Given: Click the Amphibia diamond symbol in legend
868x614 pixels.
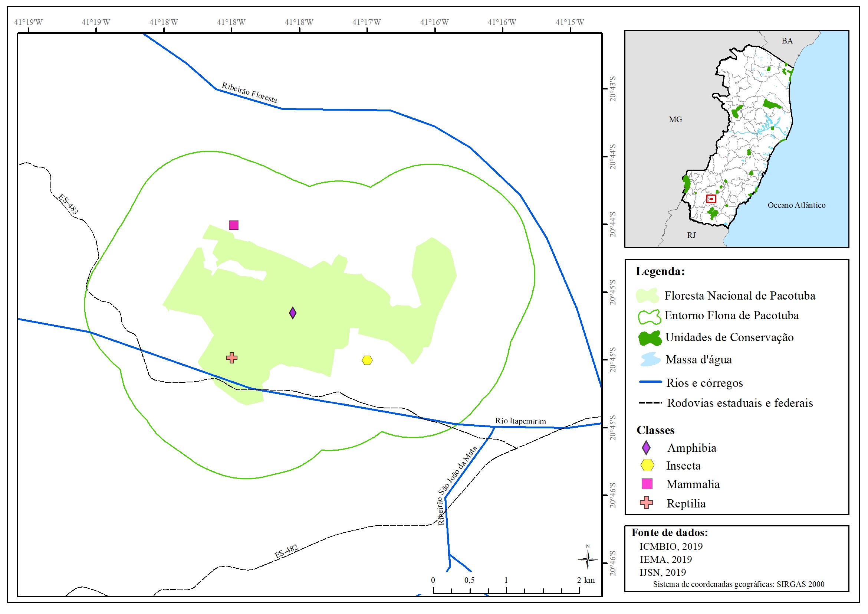Looking at the screenshot, I should click(646, 448).
